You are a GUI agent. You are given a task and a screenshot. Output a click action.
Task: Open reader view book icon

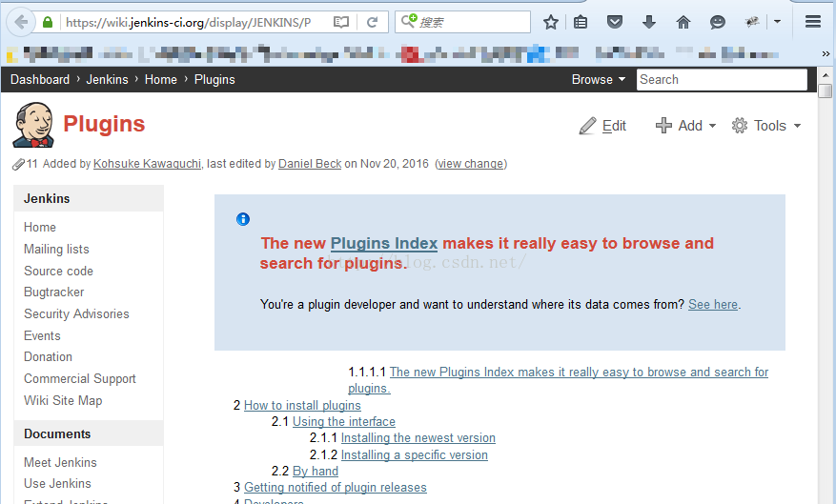pyautogui.click(x=341, y=22)
